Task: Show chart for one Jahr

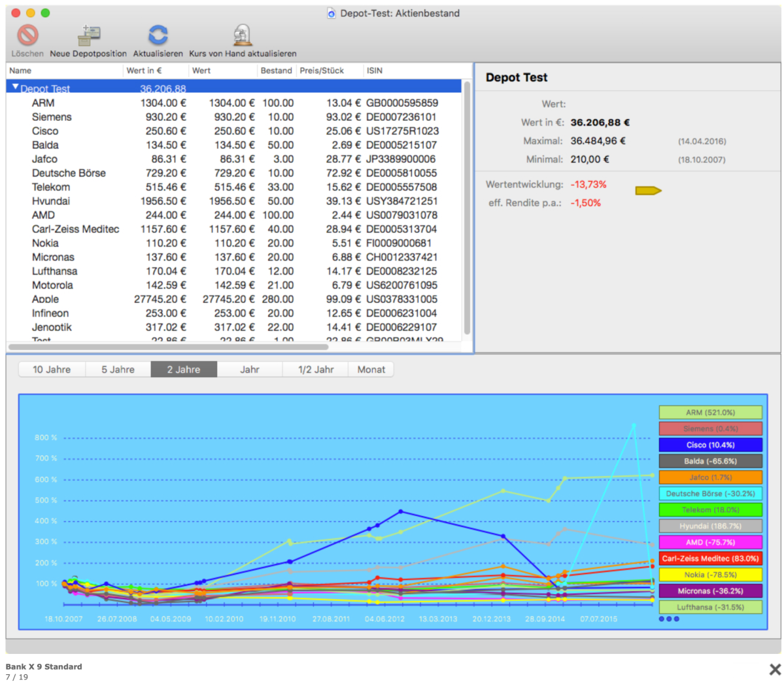Action: pos(250,369)
